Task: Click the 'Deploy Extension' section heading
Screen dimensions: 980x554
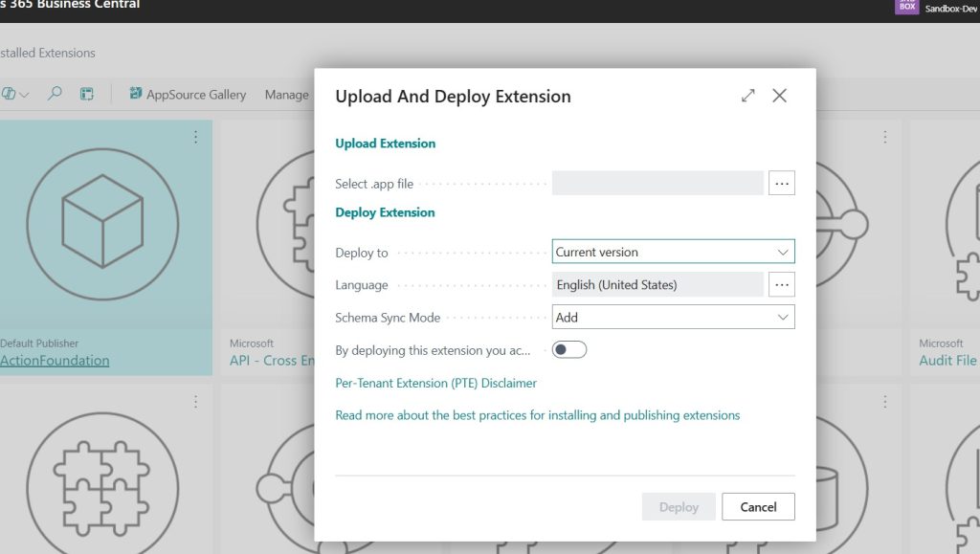Action: pyautogui.click(x=385, y=212)
